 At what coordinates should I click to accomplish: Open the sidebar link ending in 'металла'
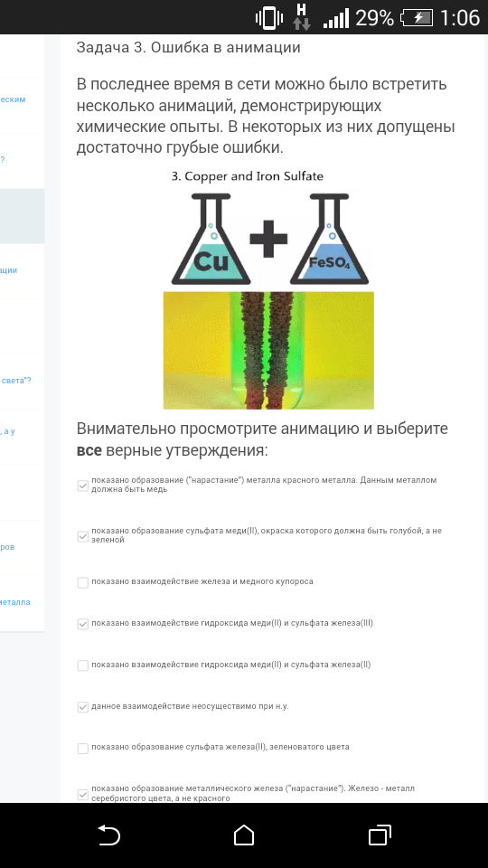(x=15, y=602)
